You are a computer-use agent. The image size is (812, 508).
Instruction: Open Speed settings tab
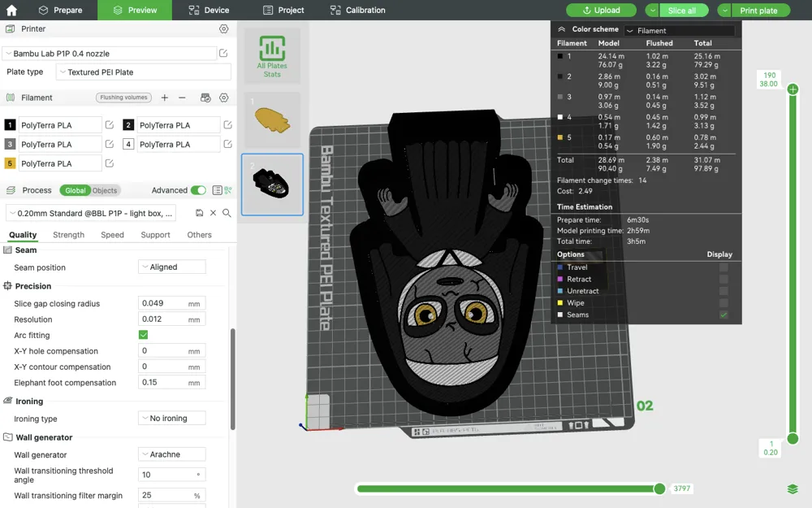coord(112,235)
